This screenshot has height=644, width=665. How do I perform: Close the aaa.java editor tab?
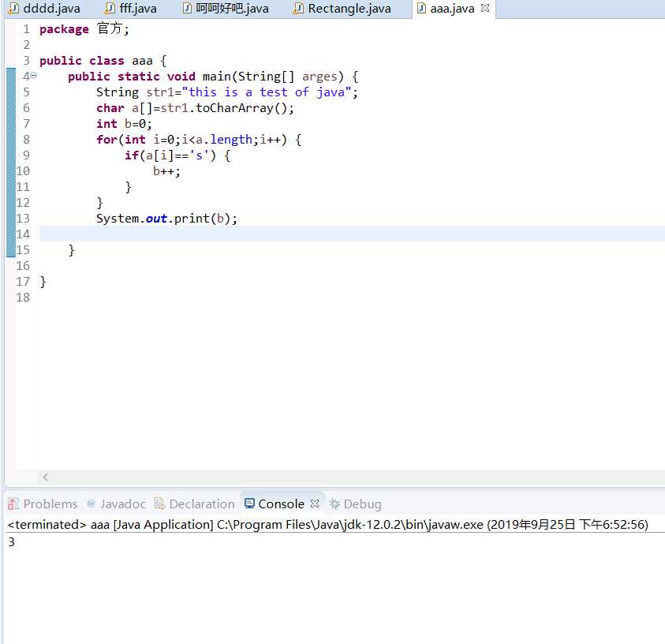point(485,8)
